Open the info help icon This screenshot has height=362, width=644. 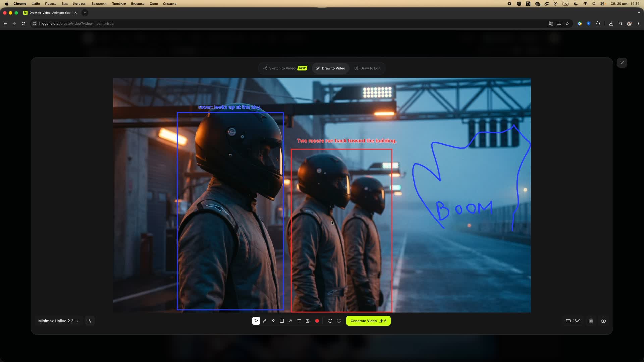click(x=603, y=321)
